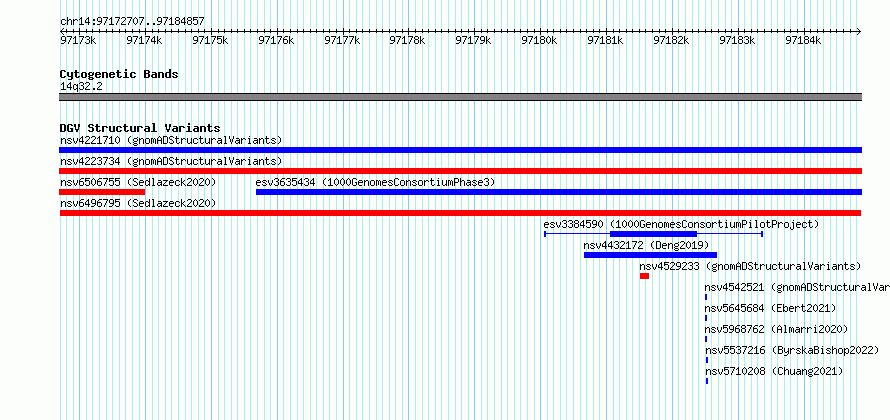Screen dimensions: 890x420
Task: Open esv3384590 1000GenomesConsortiumPilotProject label
Action: [x=682, y=224]
